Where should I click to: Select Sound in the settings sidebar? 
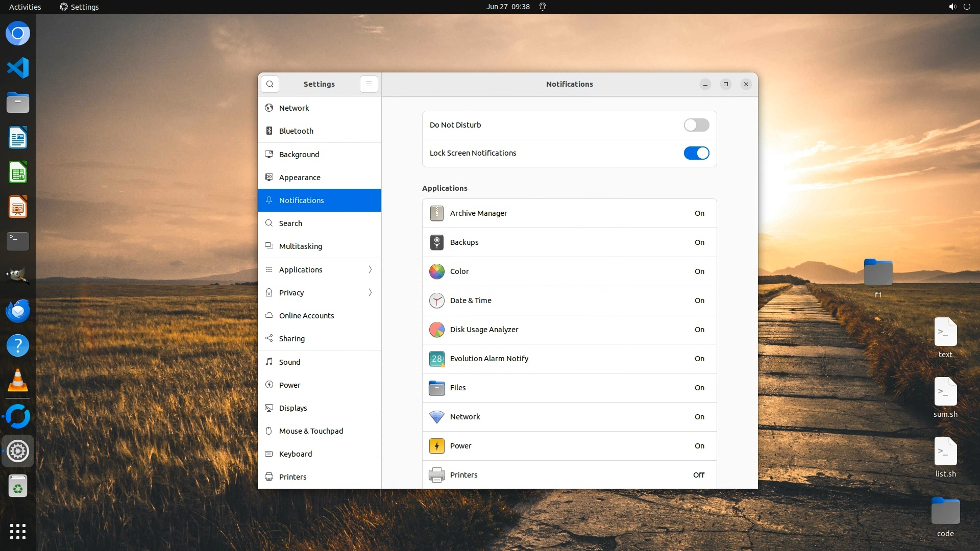[x=289, y=362]
